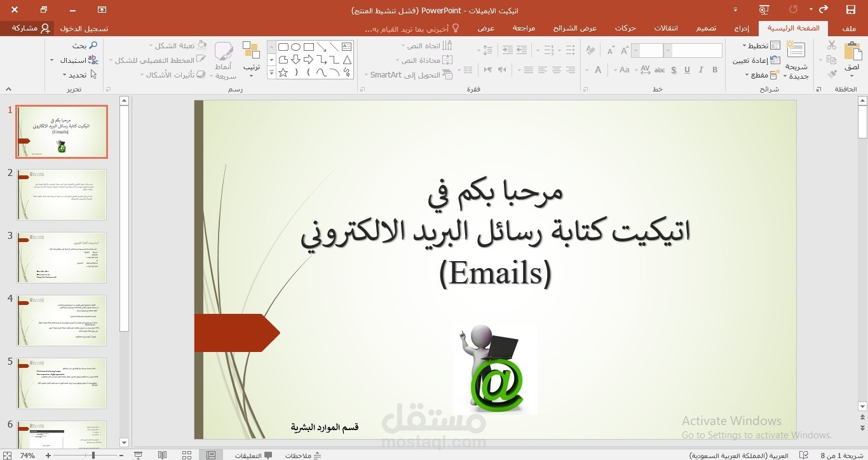Start Slide Show from status bar icon

(139, 455)
